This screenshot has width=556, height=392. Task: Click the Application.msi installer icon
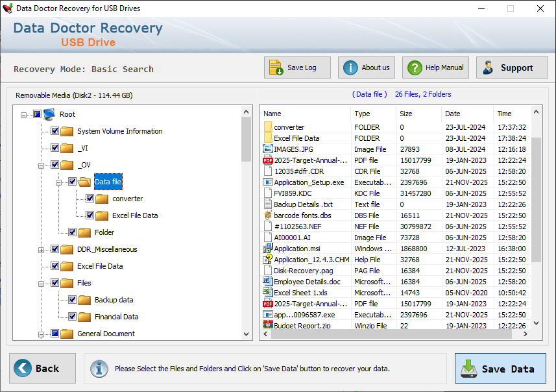(x=267, y=249)
